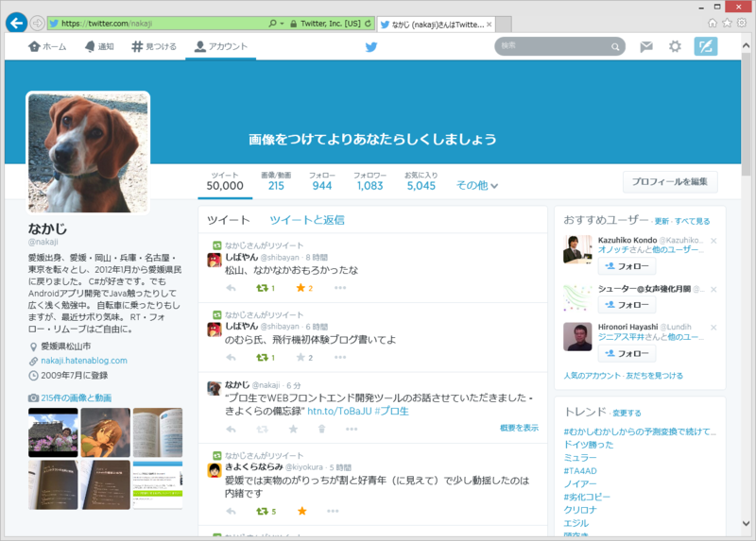Reply to のむら氏 tweet
Screen dimensions: 756x541
coord(231,358)
